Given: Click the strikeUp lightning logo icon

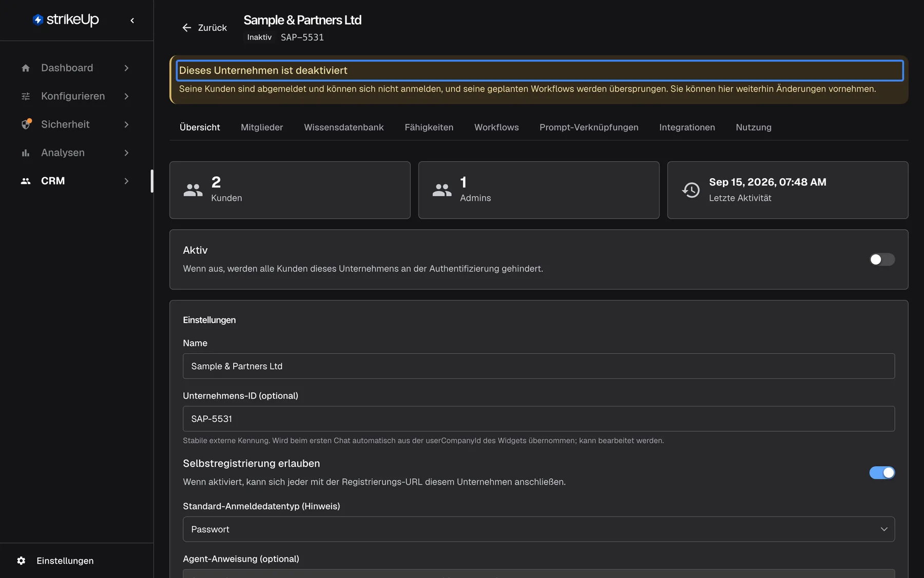Looking at the screenshot, I should 38,20.
